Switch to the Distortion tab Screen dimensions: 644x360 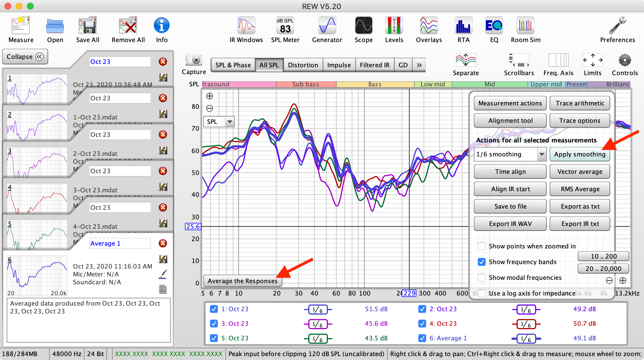point(303,65)
